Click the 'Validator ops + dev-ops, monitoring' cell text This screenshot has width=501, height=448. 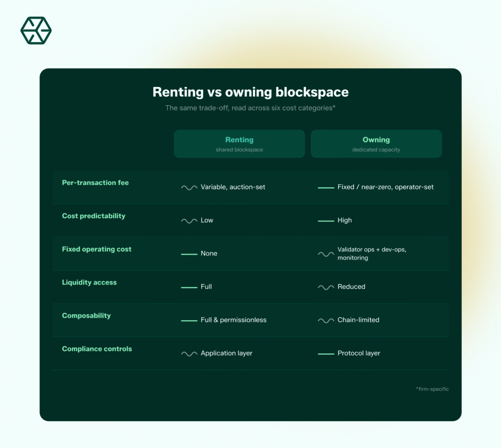[x=372, y=253]
